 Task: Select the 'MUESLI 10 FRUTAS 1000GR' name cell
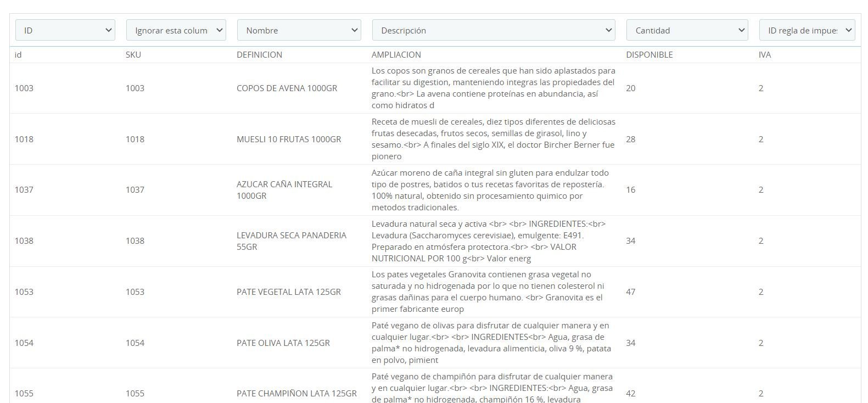(289, 139)
